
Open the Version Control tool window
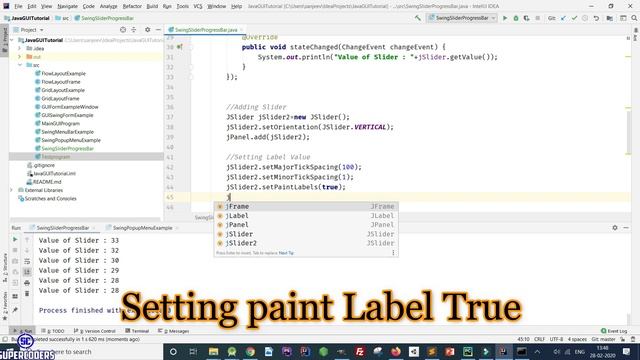click(x=95, y=331)
